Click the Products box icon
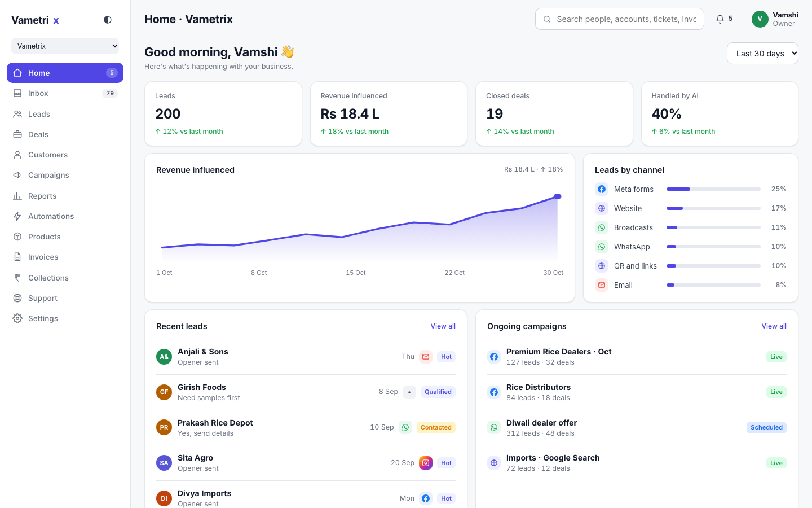 click(x=17, y=237)
